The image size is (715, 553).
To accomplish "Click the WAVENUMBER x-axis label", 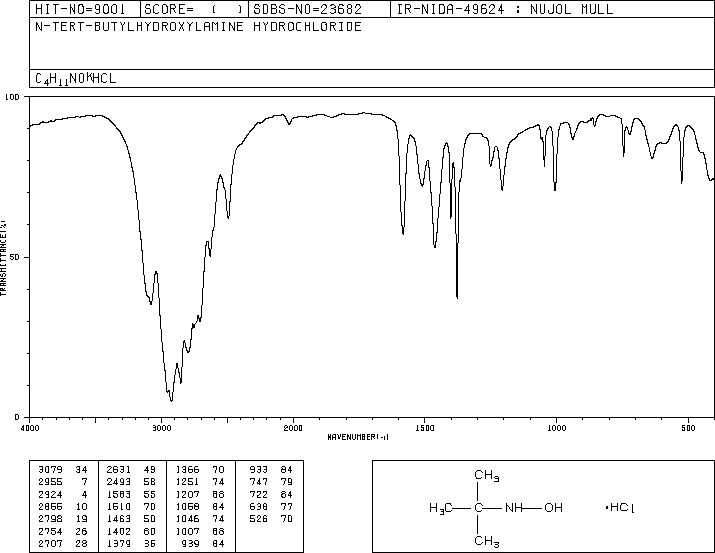I will click(357, 437).
